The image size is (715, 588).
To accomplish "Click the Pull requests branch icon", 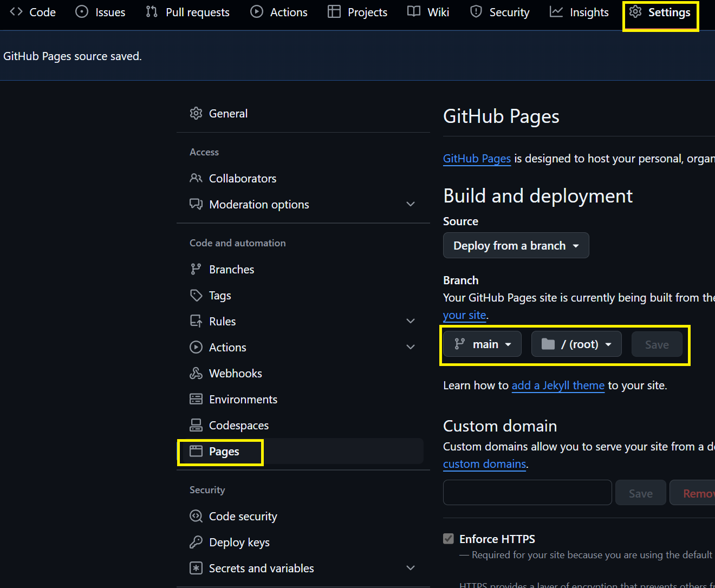I will click(x=152, y=11).
